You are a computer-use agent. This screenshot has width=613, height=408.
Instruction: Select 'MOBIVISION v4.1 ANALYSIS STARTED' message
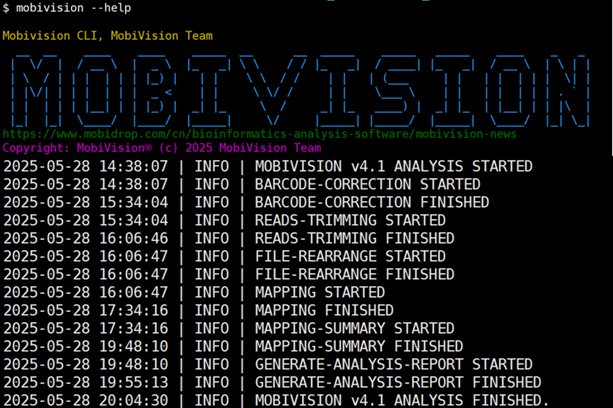coord(394,166)
